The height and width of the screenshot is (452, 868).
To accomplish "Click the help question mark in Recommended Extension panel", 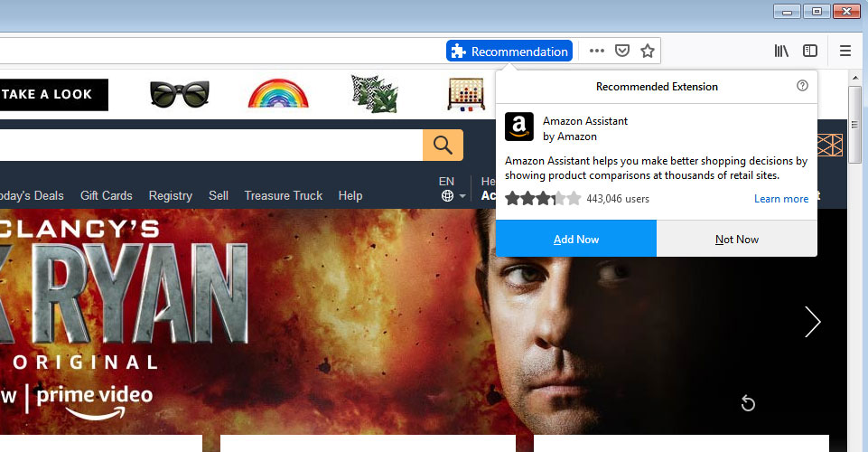I will pos(802,85).
